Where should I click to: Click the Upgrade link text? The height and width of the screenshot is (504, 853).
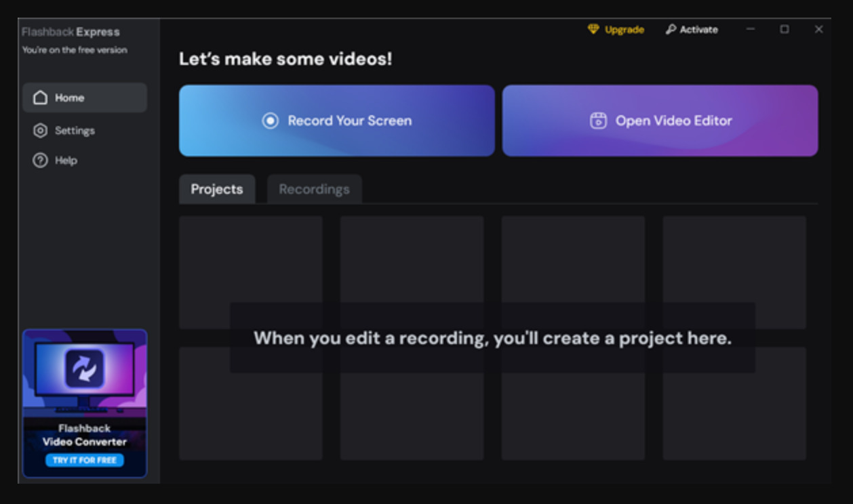(x=624, y=30)
